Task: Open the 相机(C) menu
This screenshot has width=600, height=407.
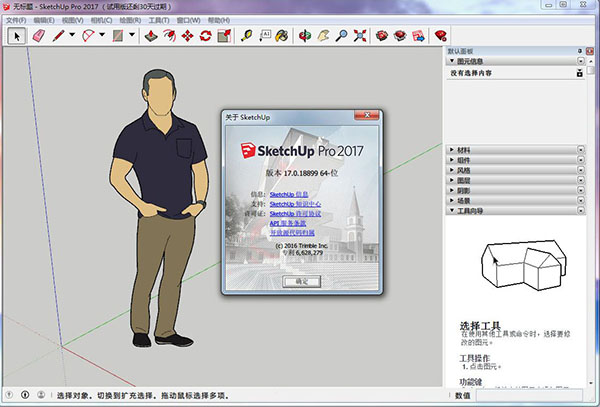Action: pos(101,20)
